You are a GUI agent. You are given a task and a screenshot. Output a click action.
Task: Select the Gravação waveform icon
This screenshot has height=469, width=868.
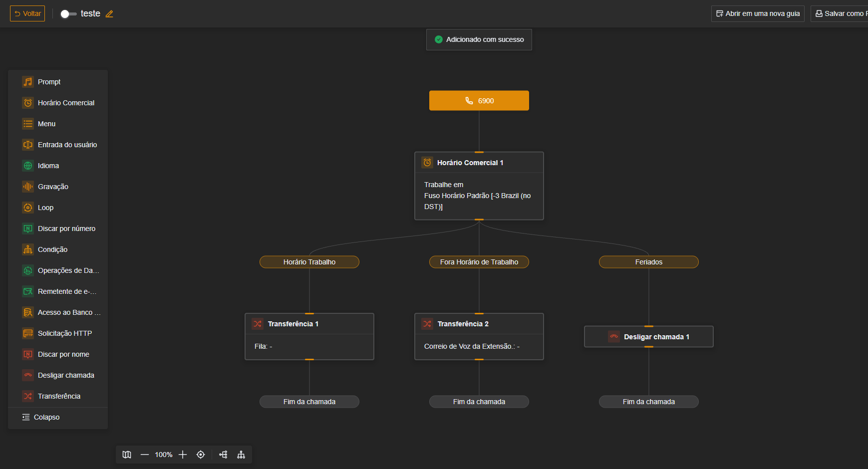28,187
